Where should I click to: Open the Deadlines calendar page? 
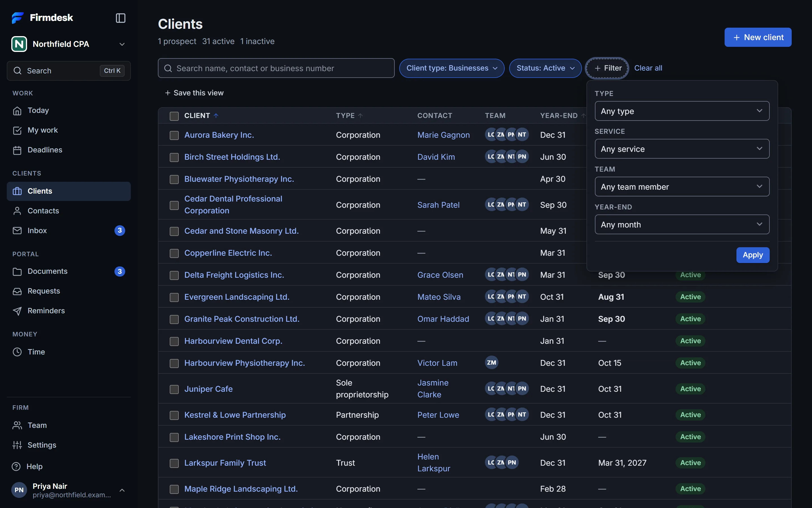(69, 150)
